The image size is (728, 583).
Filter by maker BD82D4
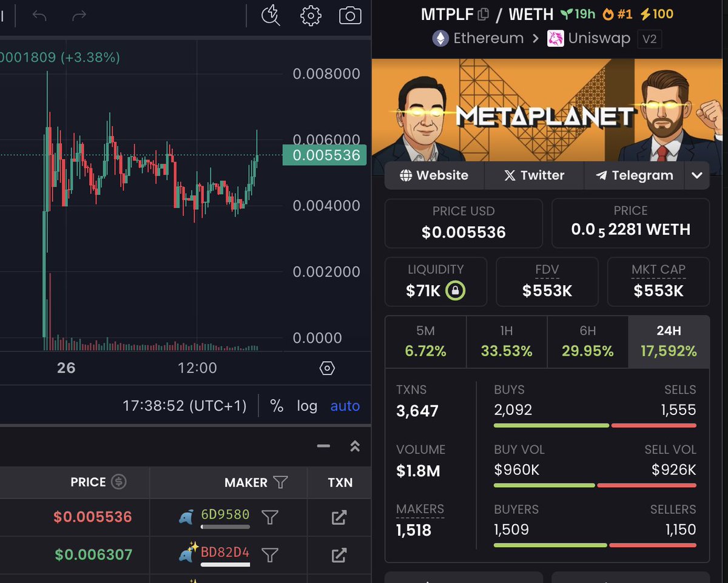[270, 554]
